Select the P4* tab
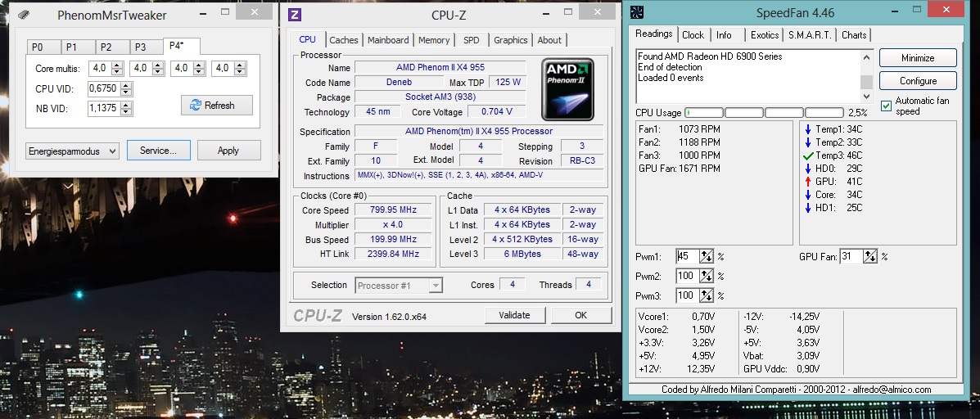 pyautogui.click(x=181, y=46)
